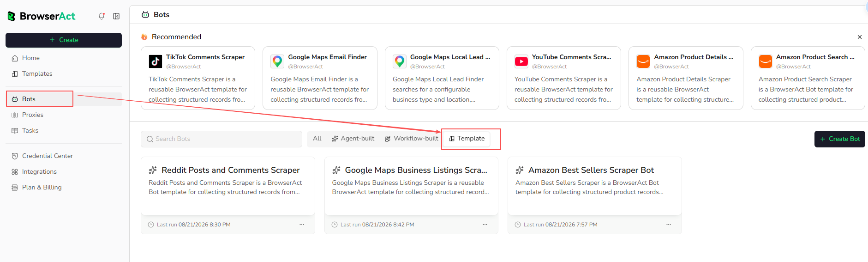
Task: Select the Agent-built filter tab
Action: [353, 139]
